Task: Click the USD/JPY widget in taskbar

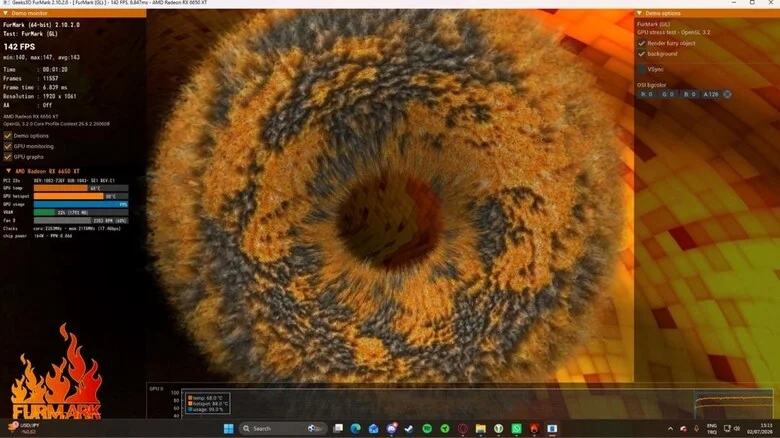Action: pyautogui.click(x=25, y=429)
